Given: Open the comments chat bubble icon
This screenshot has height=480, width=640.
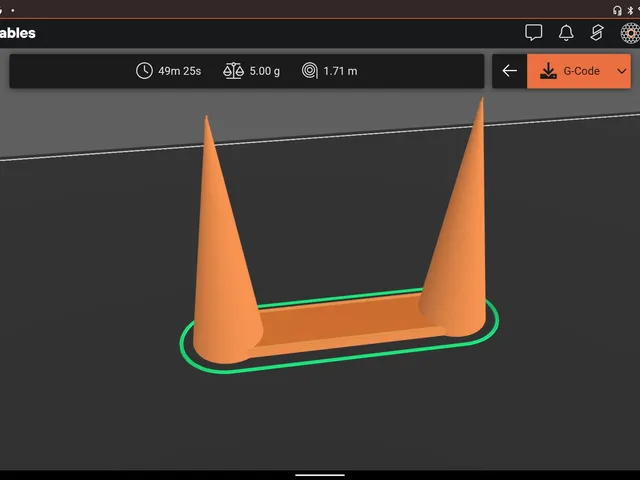Looking at the screenshot, I should (533, 33).
